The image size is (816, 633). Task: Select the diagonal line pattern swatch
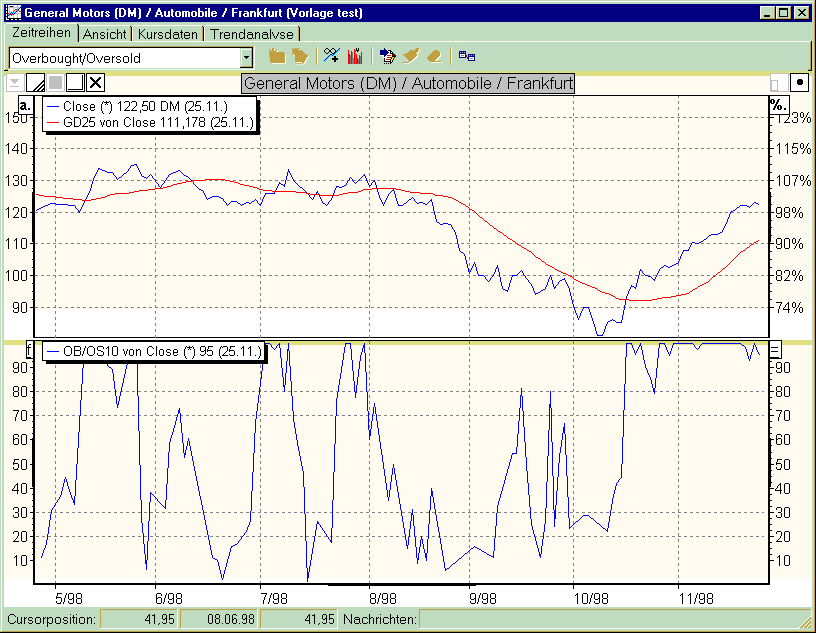point(35,82)
